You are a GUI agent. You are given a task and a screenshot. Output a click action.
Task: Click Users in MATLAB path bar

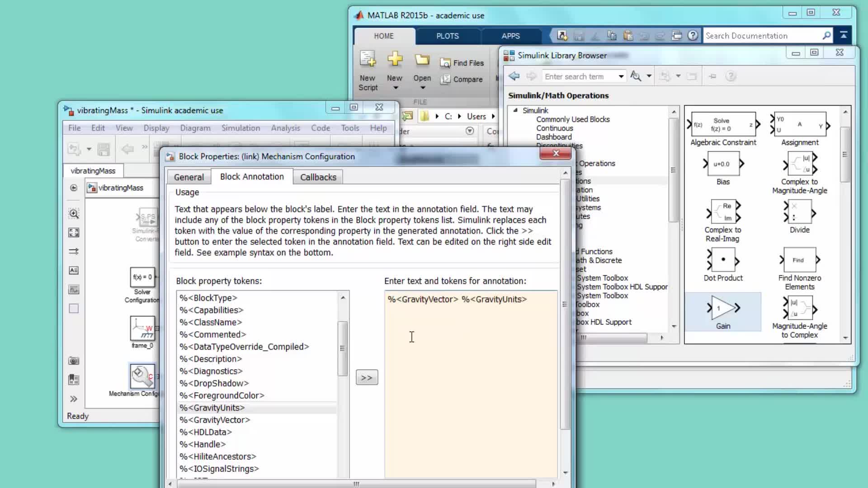[x=476, y=116]
